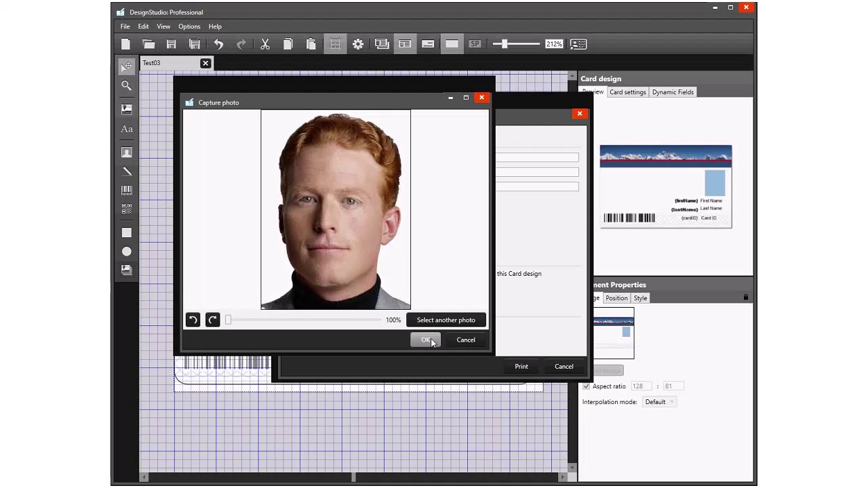Click Select another photo button

tap(446, 320)
